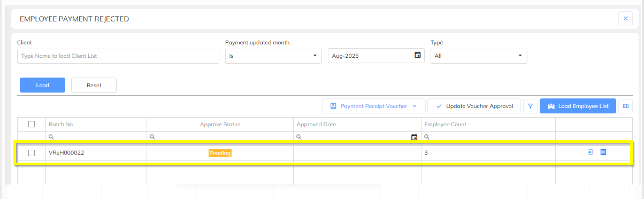Screen dimensions: 644x199
Task: Click Load Employee List button
Action: (x=578, y=106)
